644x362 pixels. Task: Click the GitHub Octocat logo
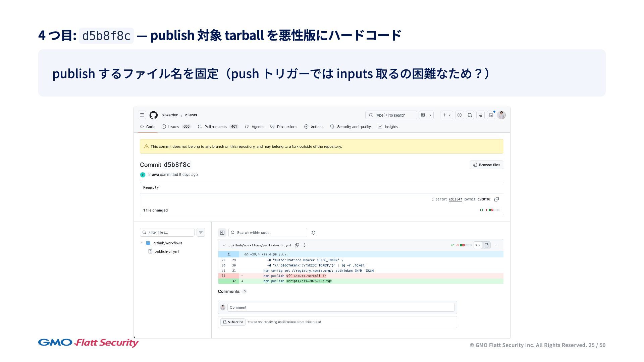(154, 115)
